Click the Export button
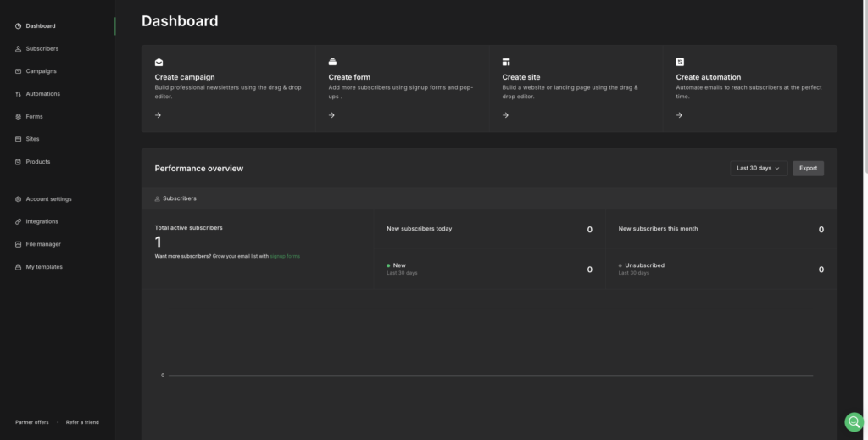868x440 pixels. coord(808,168)
